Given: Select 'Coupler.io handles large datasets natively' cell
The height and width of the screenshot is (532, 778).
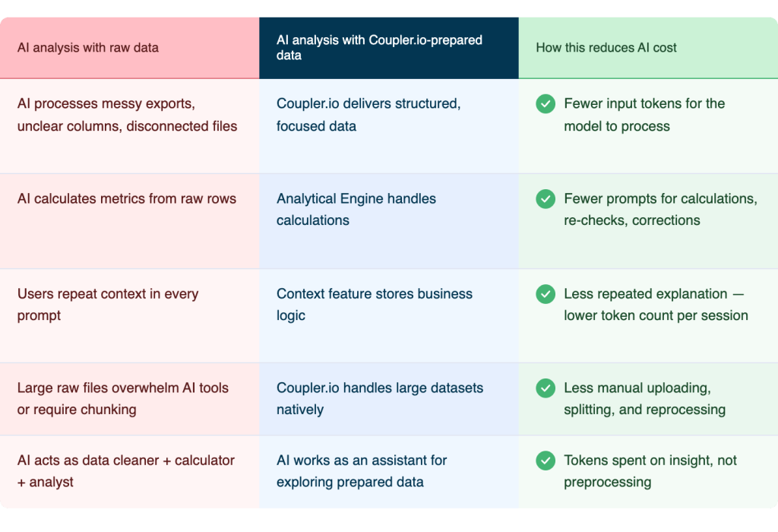Looking at the screenshot, I should [x=389, y=399].
